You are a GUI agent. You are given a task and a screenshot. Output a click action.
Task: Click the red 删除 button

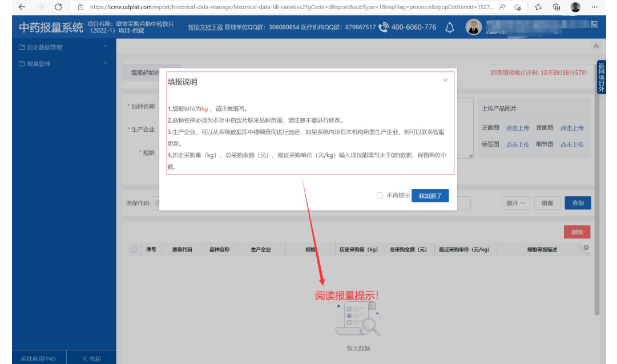click(577, 232)
